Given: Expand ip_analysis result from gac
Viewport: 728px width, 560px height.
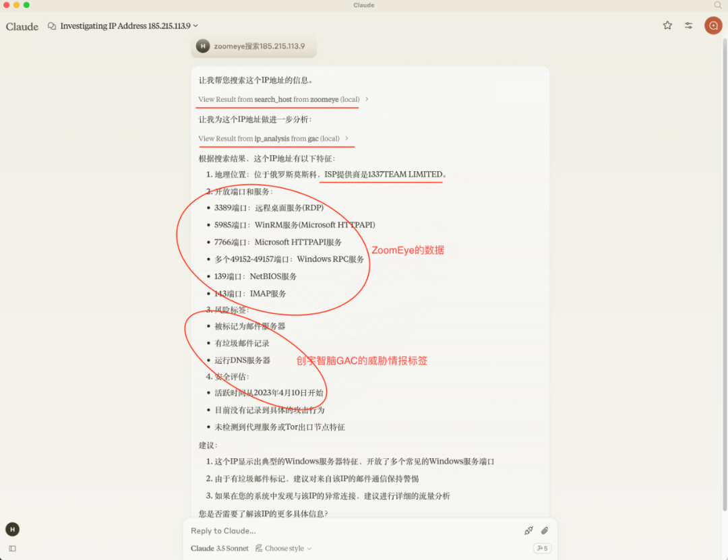Looking at the screenshot, I should [274, 138].
